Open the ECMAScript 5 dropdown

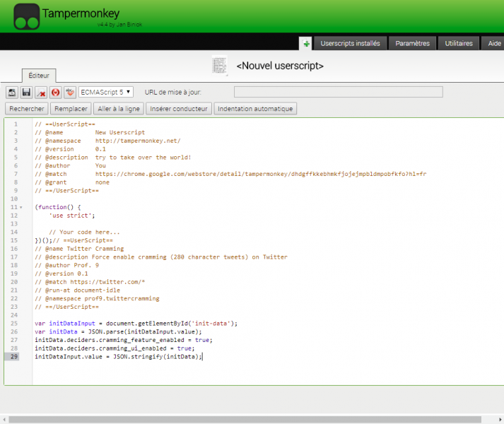pos(106,93)
